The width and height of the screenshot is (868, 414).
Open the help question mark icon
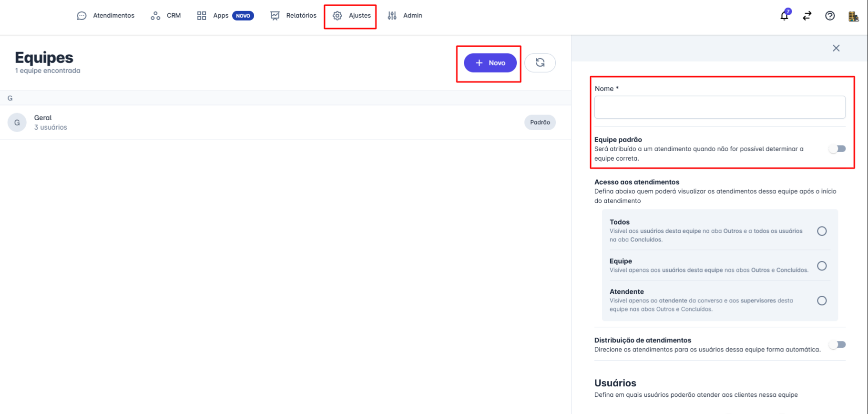click(830, 16)
